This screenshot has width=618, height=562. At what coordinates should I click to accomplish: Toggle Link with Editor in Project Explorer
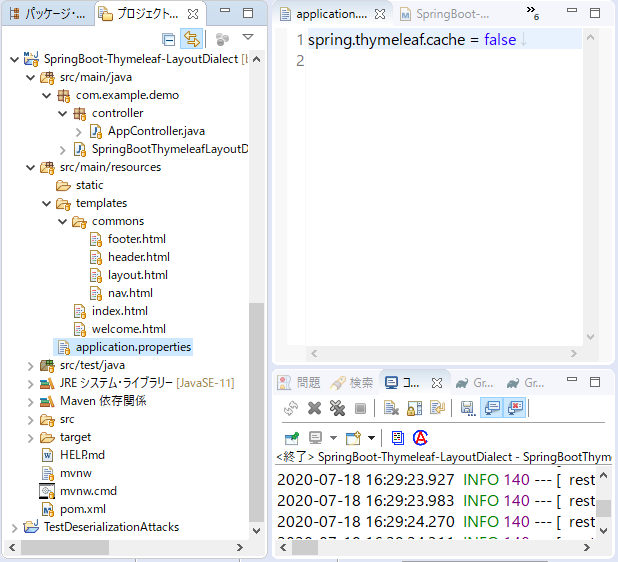pos(192,39)
